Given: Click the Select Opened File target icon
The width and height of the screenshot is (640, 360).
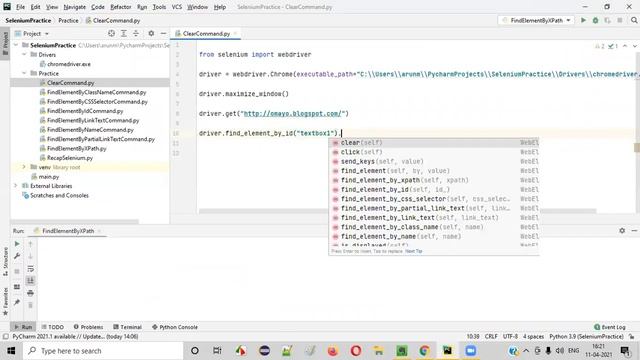Looking at the screenshot, I should coord(111,33).
